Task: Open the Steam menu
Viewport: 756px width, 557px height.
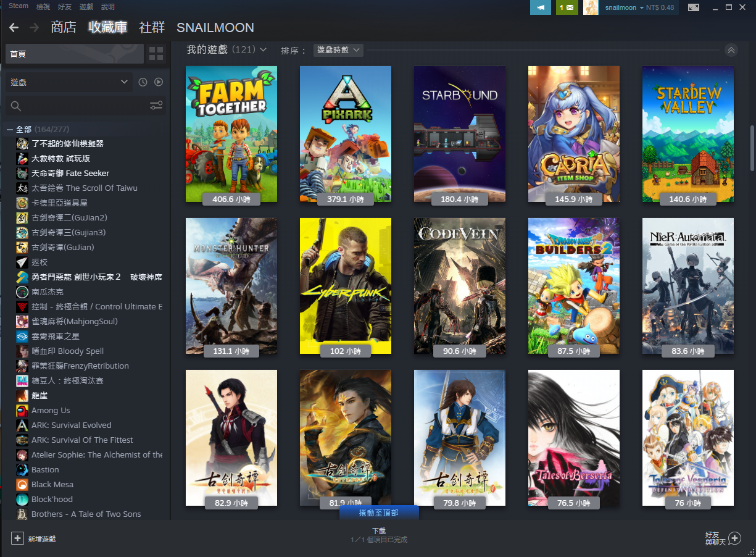Action: click(x=19, y=6)
